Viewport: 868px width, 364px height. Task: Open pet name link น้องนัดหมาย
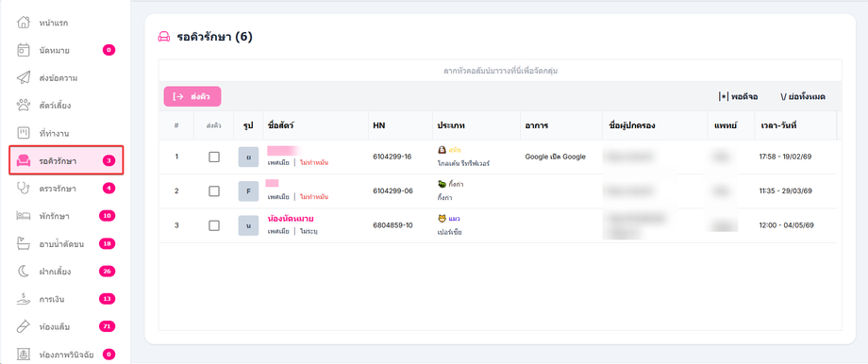(x=291, y=219)
